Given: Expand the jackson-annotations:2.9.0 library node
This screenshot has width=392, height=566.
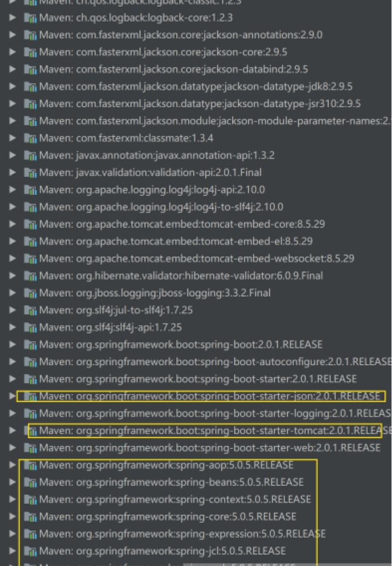Looking at the screenshot, I should point(12,34).
